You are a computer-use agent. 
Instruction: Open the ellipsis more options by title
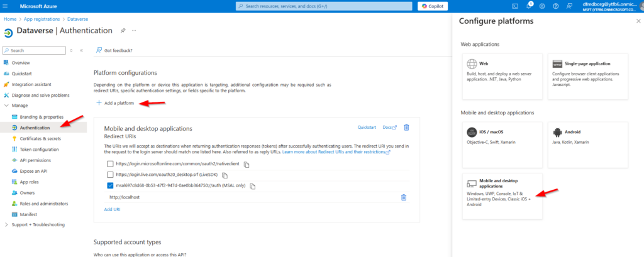tap(134, 31)
